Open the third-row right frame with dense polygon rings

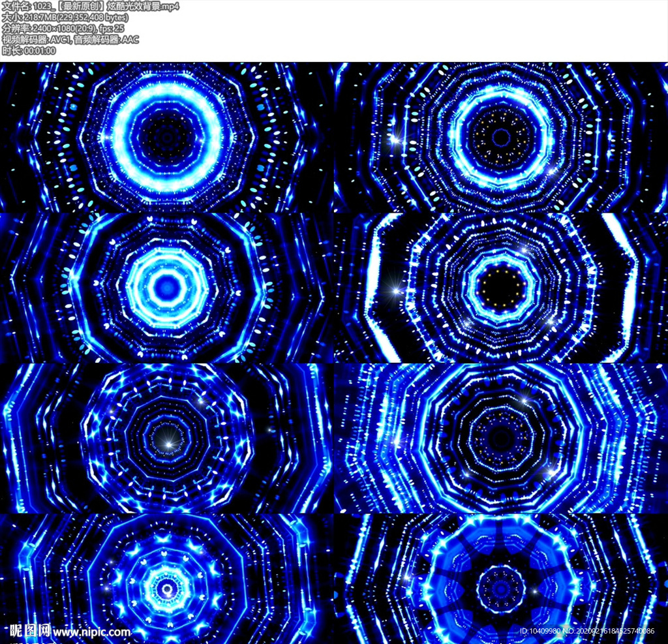501,438
